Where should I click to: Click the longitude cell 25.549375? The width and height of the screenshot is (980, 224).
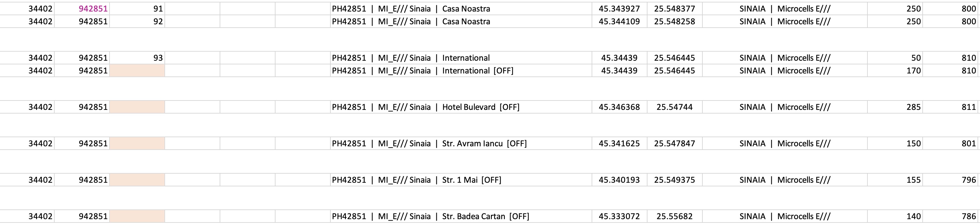[674, 180]
